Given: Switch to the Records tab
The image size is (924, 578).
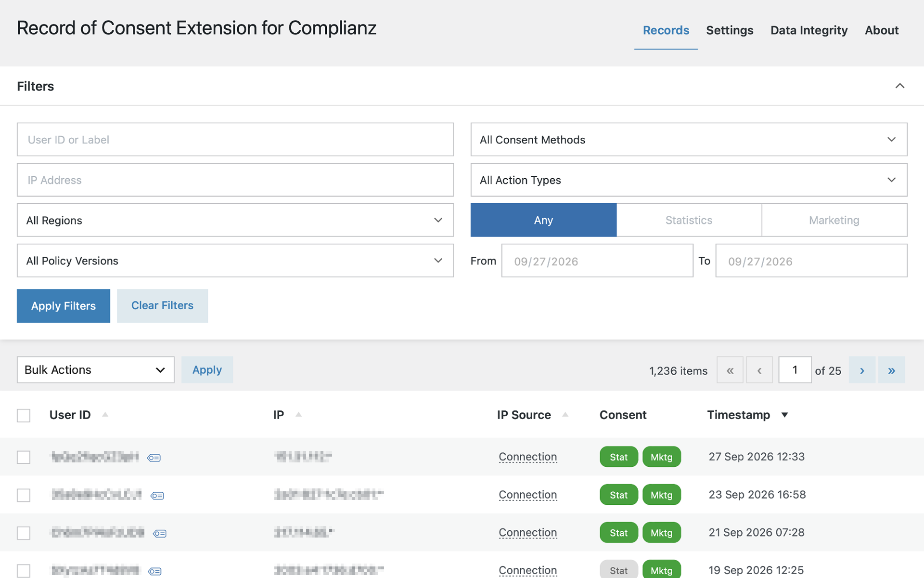Looking at the screenshot, I should click(666, 30).
